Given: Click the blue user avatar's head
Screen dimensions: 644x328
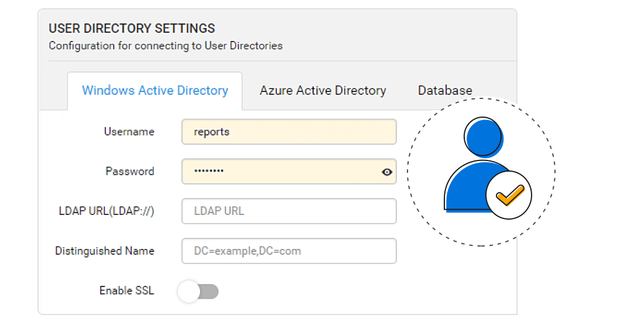Looking at the screenshot, I should (x=484, y=134).
